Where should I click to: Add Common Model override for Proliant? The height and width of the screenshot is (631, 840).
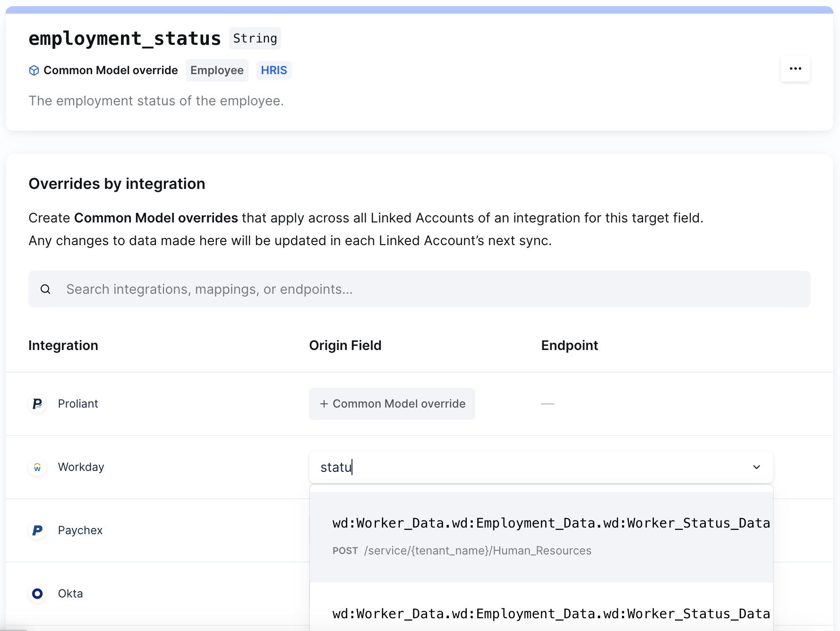point(392,404)
